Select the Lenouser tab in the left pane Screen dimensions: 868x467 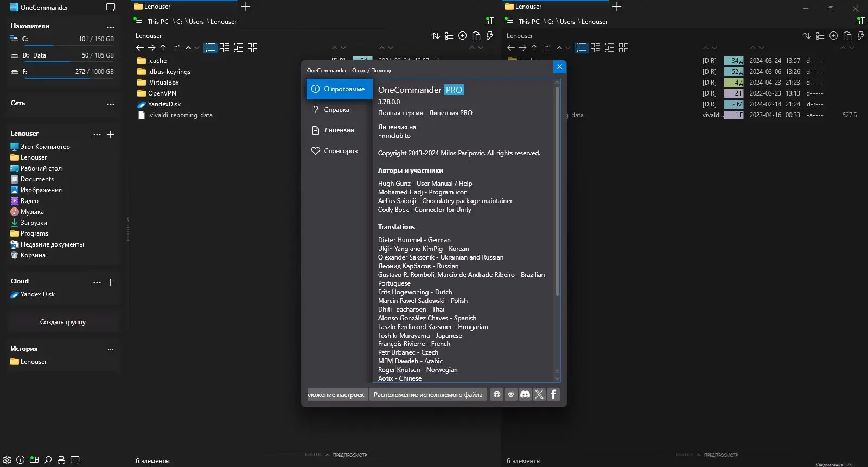click(185, 7)
